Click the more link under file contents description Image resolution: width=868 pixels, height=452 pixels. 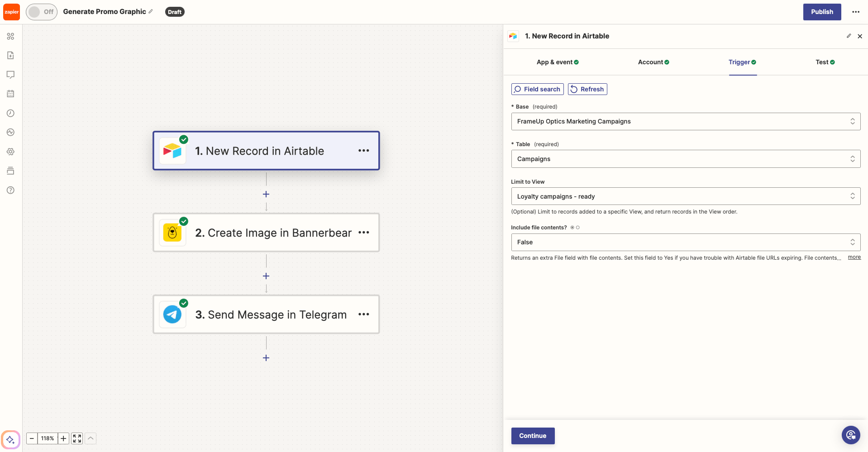click(854, 257)
